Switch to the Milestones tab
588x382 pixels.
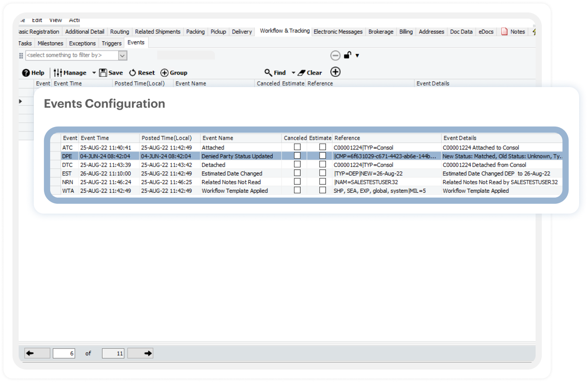tap(50, 43)
